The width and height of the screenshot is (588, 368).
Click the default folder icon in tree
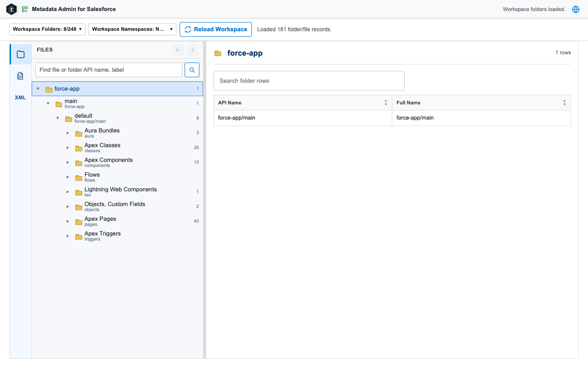tap(68, 119)
